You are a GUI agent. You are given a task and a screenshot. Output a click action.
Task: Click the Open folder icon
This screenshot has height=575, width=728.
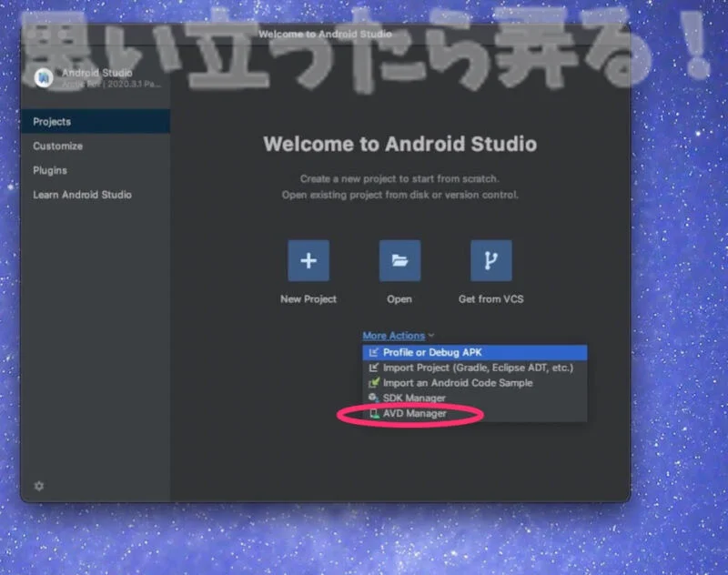pyautogui.click(x=399, y=260)
